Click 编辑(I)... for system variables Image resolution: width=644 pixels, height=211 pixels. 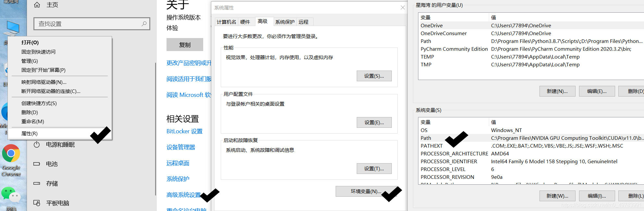coord(597,196)
